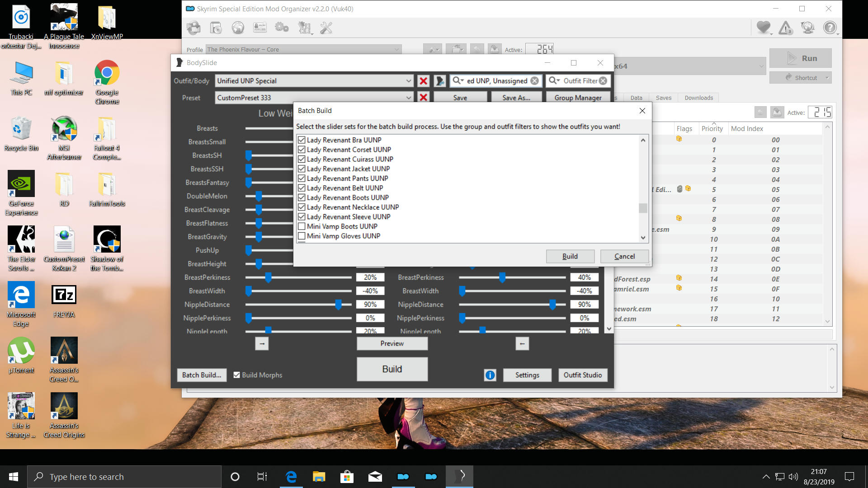Screen dimensions: 868x488
Task: Click the low-weight NippleDistance slider handle
Action: point(338,305)
